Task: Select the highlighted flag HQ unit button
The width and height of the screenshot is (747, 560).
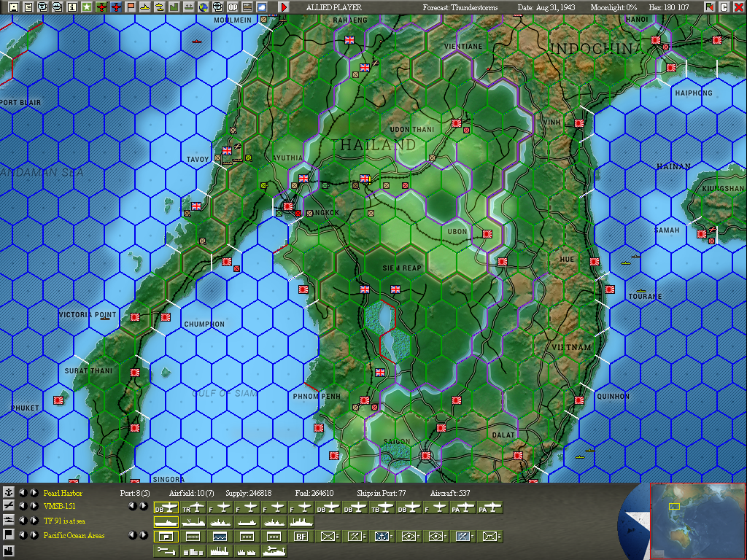Action: point(166,536)
